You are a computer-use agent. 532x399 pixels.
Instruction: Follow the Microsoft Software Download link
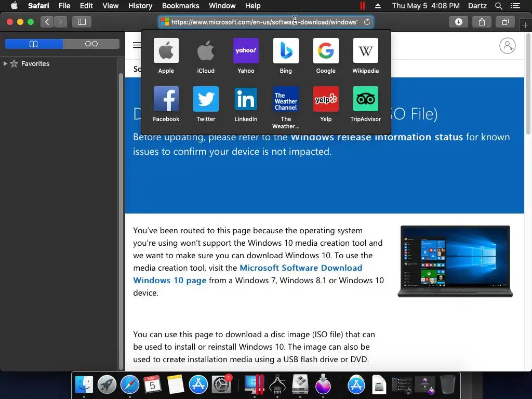pos(301,268)
